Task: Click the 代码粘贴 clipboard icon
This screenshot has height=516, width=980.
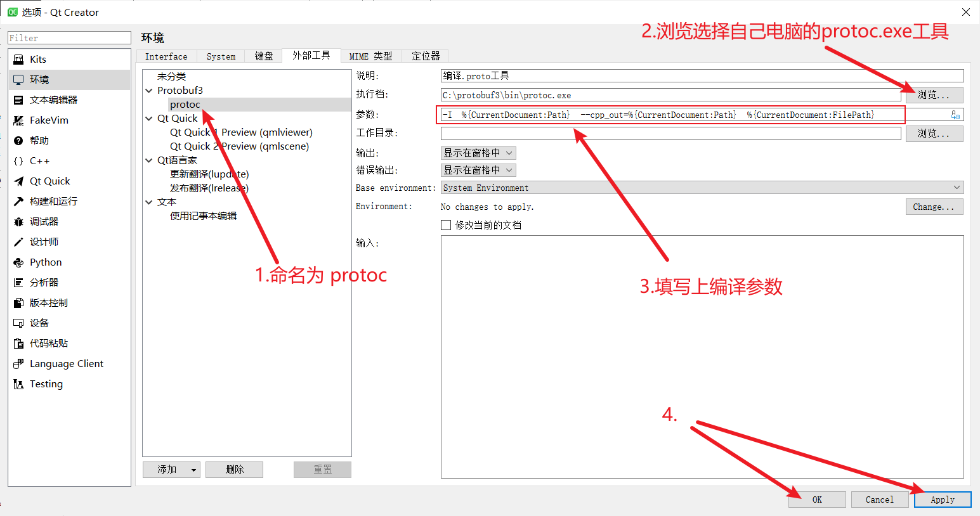Action: [x=18, y=344]
